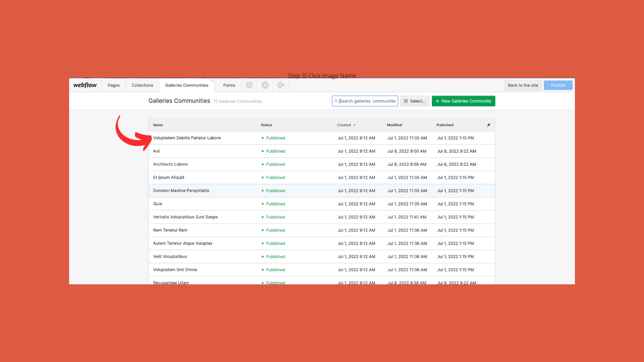Click the Status column header

[266, 125]
